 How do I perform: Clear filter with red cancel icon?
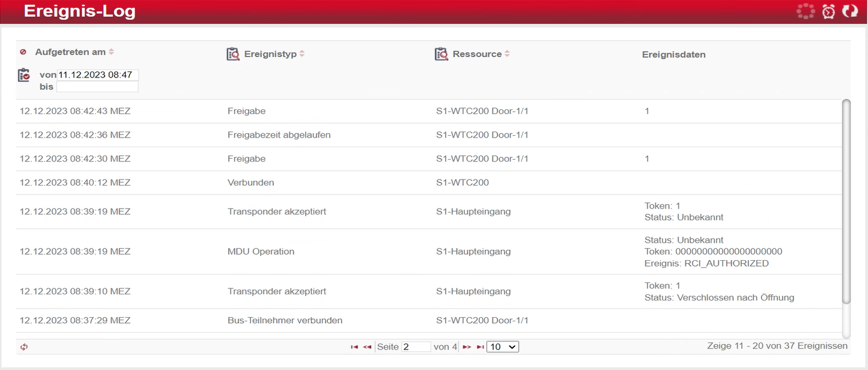(23, 52)
